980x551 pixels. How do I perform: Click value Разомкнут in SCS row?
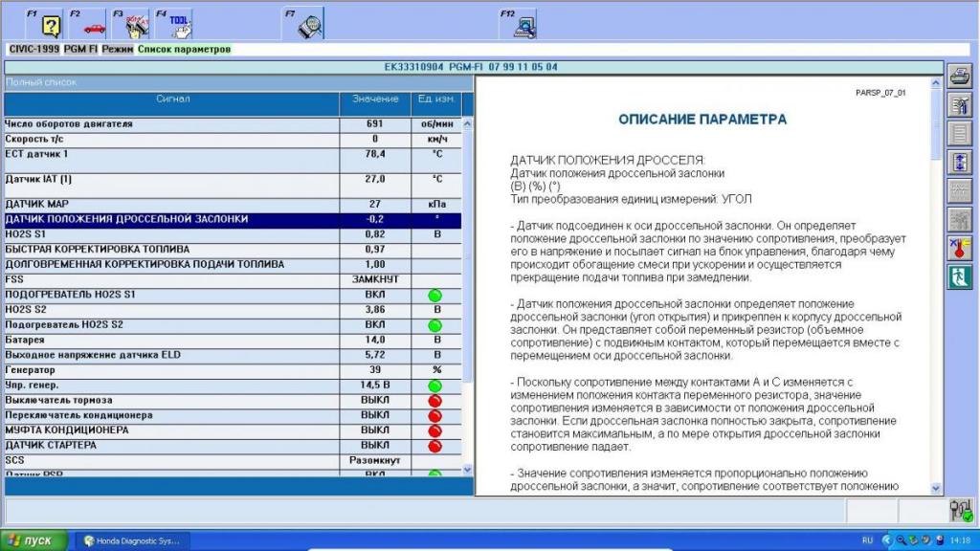tap(375, 460)
